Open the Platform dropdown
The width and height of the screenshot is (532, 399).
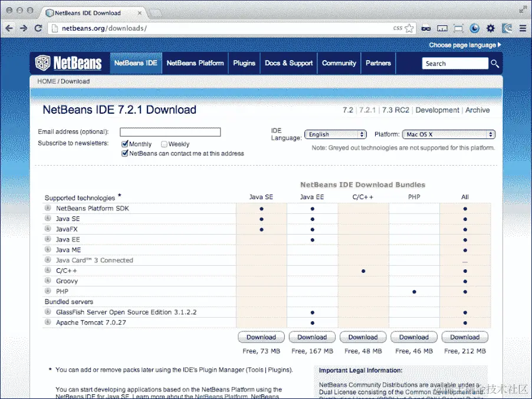tap(448, 134)
